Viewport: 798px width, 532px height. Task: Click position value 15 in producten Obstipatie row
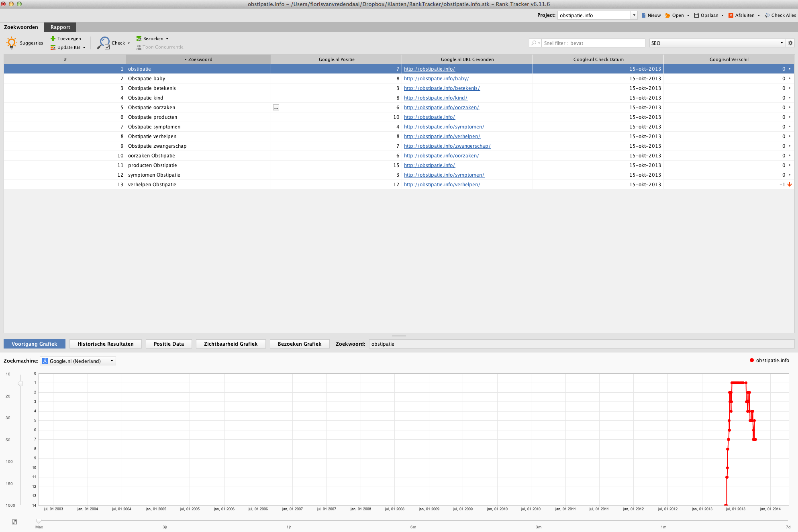coord(396,165)
